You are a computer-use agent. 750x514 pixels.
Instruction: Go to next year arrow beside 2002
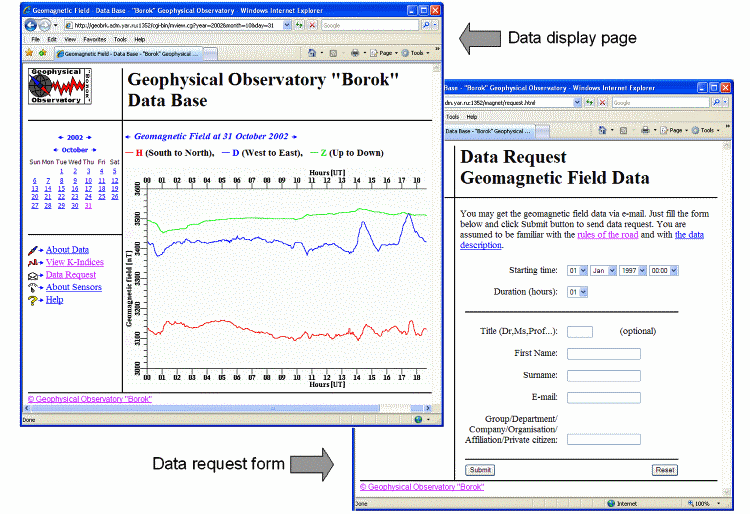click(x=89, y=137)
